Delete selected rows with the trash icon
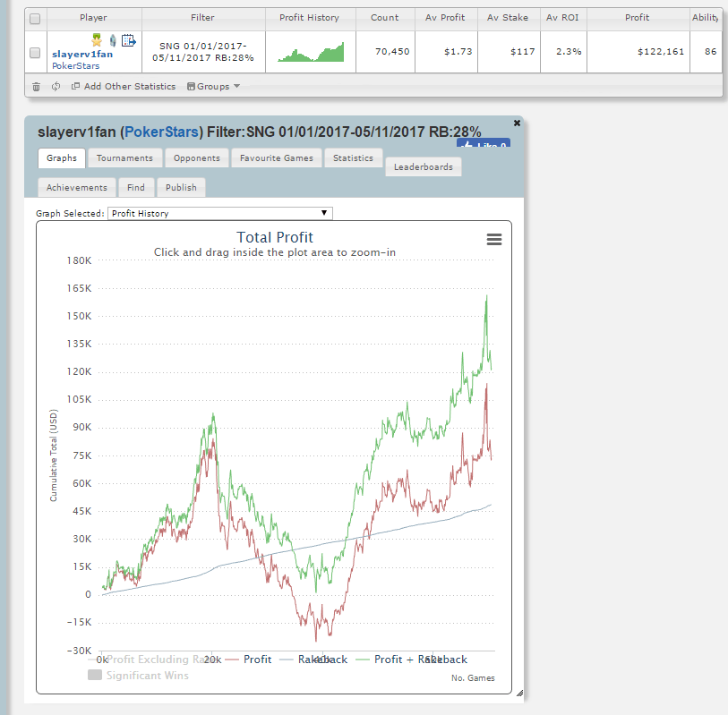The height and width of the screenshot is (715, 728). 36,86
